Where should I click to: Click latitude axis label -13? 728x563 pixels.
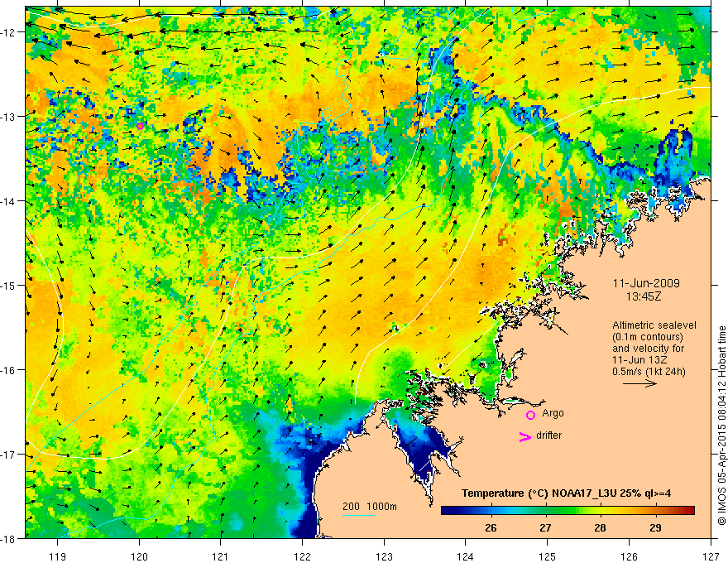click(9, 117)
